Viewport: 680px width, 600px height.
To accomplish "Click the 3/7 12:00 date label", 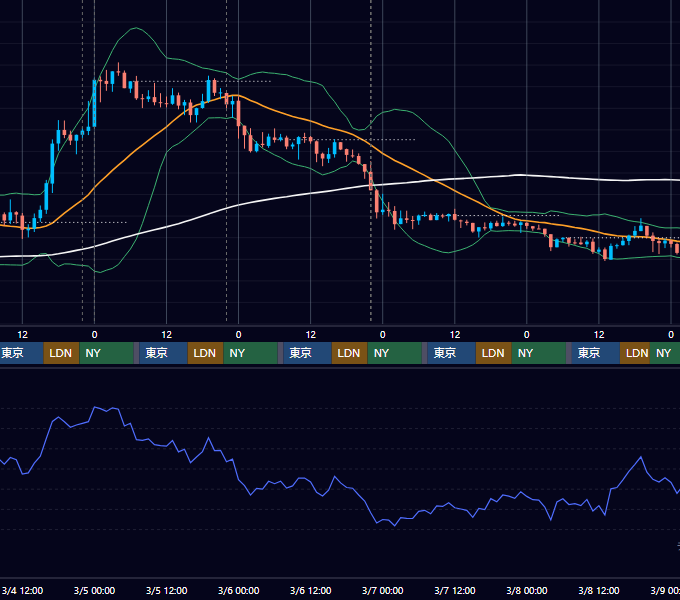I will pos(454,591).
